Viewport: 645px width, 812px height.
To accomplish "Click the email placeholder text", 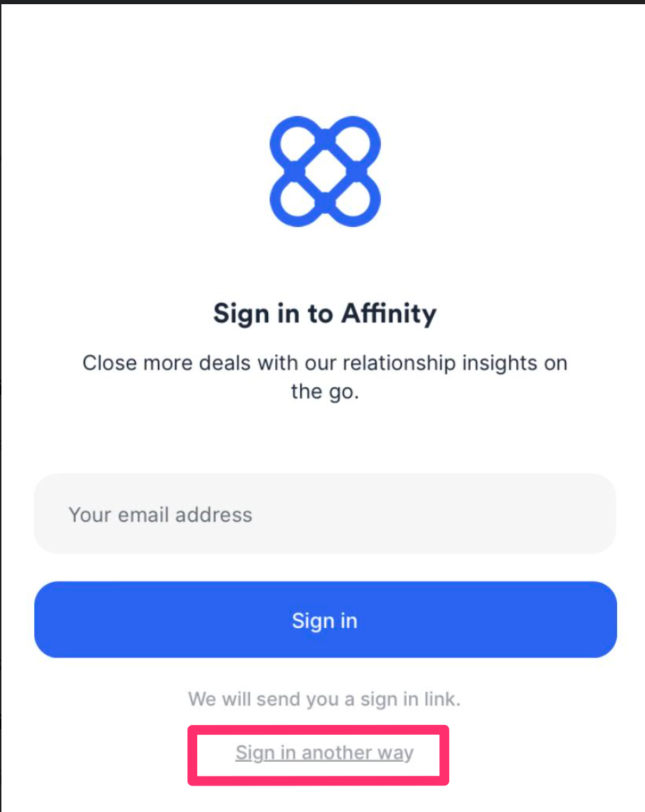I will (x=160, y=514).
